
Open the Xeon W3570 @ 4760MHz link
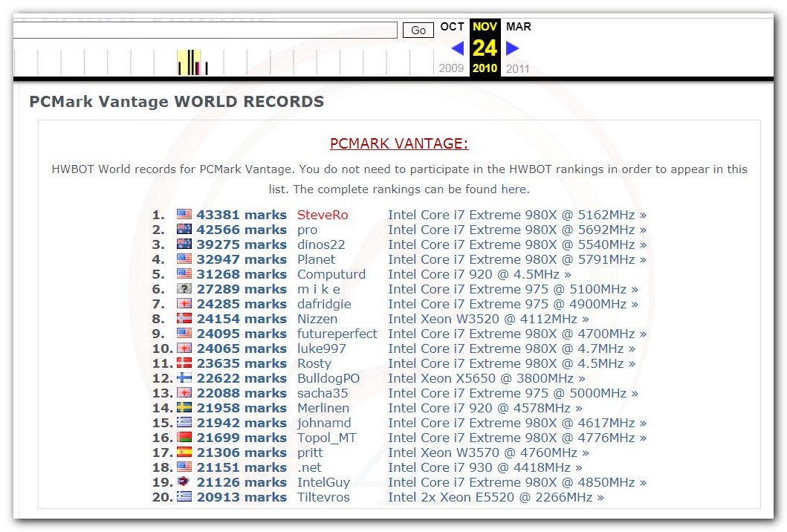(488, 452)
